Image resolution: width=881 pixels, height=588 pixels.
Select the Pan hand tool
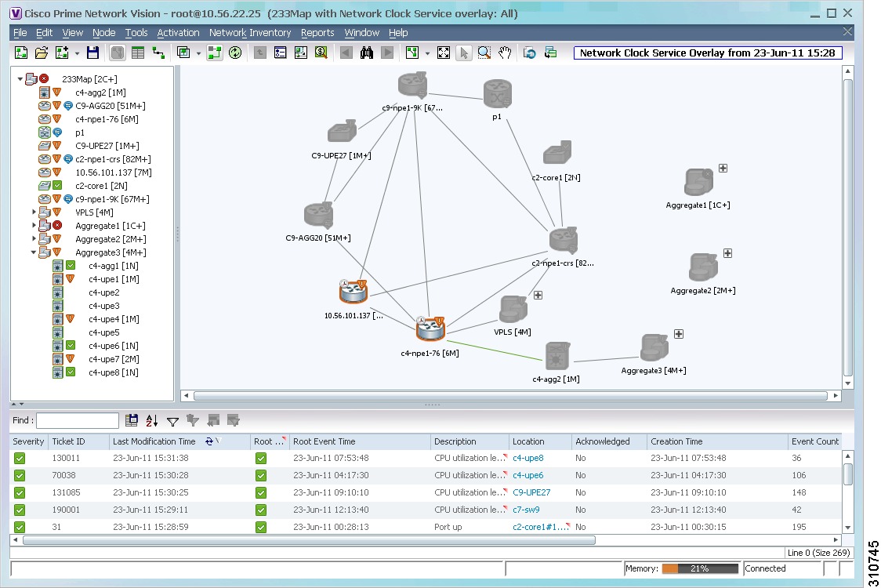505,53
